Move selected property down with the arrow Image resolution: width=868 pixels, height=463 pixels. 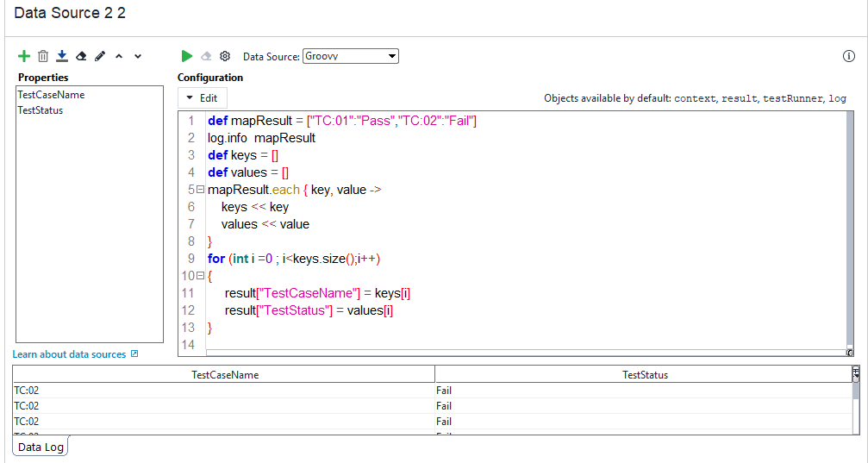click(x=138, y=56)
